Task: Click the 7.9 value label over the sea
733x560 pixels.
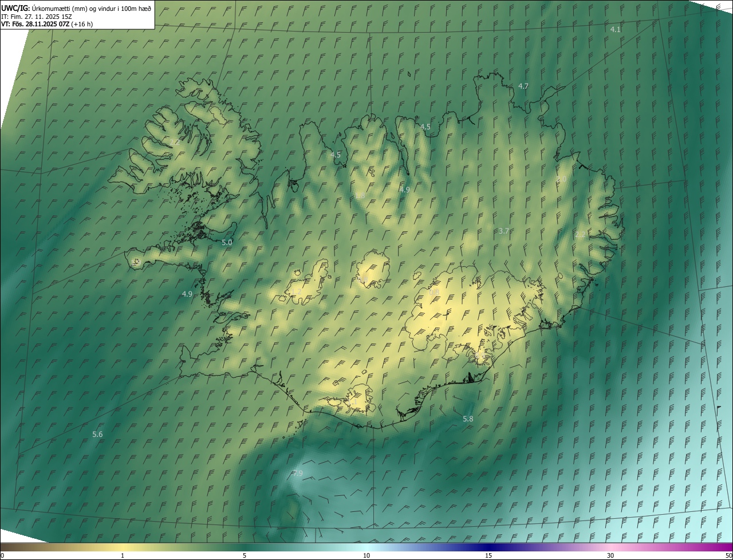Action: (297, 474)
